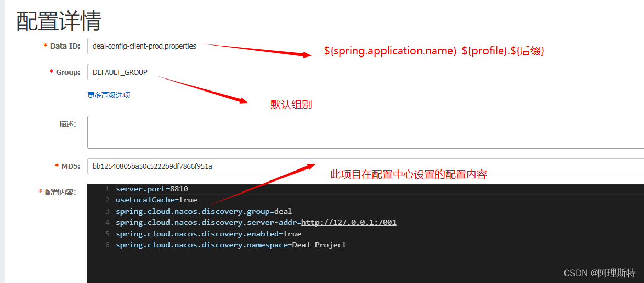644x283 pixels.
Task: Select code line useLocalCache=true
Action: [156, 200]
